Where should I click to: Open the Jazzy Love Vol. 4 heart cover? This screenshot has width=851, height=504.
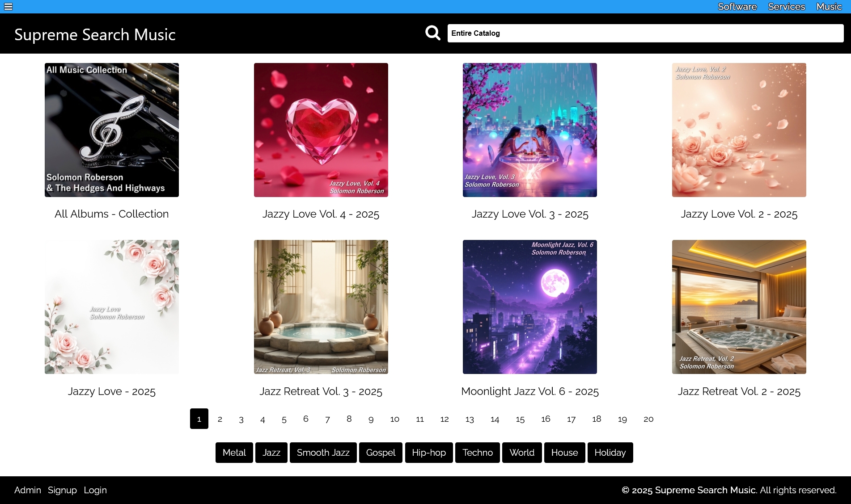tap(321, 130)
